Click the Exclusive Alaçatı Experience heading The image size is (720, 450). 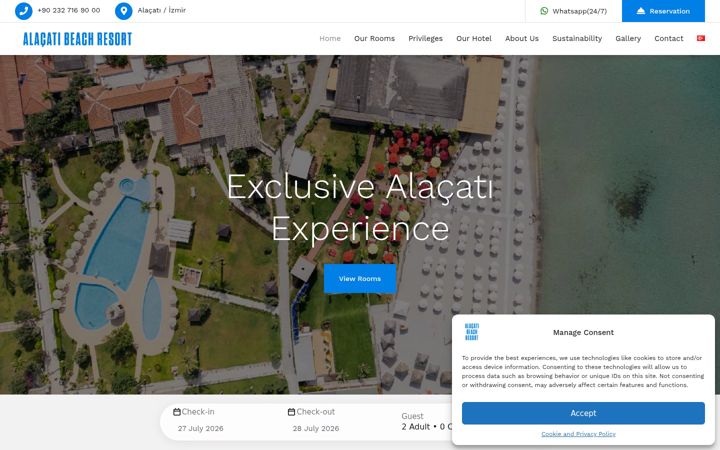pyautogui.click(x=360, y=208)
